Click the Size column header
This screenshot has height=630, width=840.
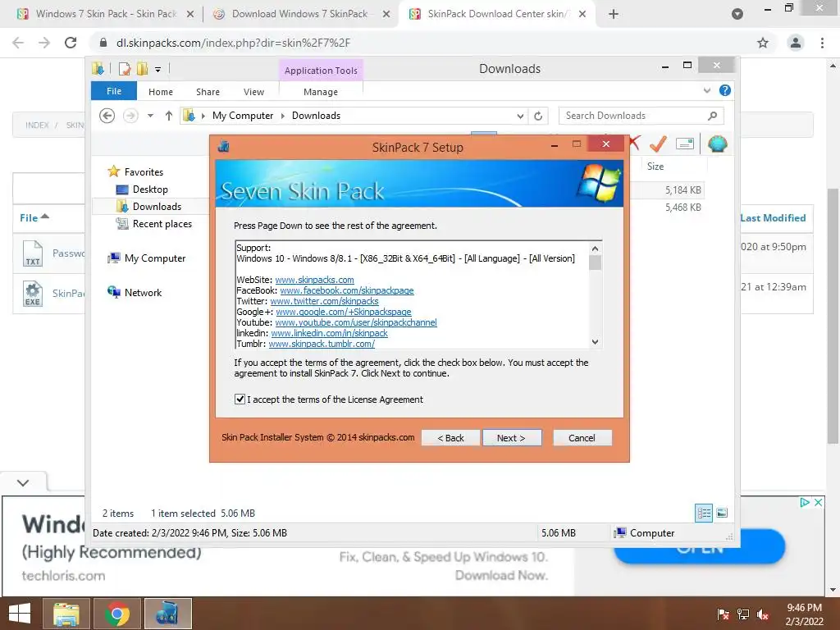click(655, 166)
